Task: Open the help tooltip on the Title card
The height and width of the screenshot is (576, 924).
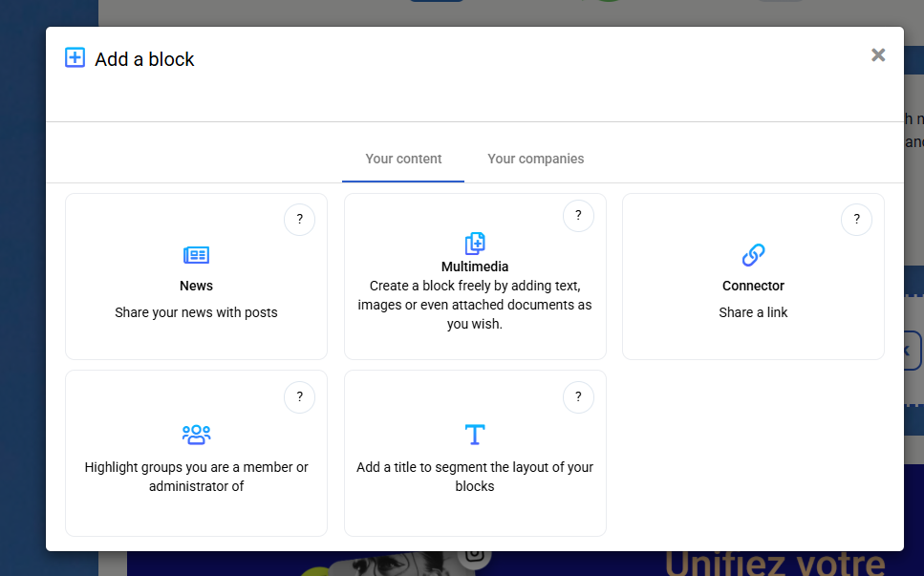Action: 578,397
